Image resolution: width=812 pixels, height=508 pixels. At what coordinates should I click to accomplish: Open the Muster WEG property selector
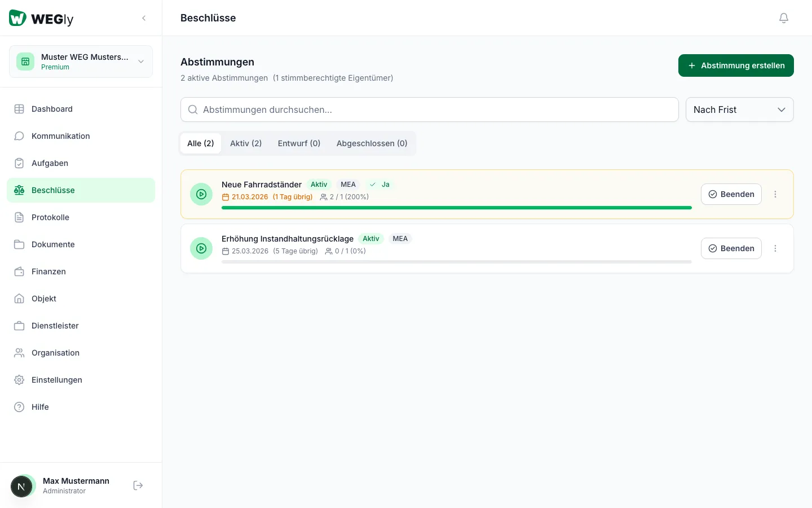point(81,62)
